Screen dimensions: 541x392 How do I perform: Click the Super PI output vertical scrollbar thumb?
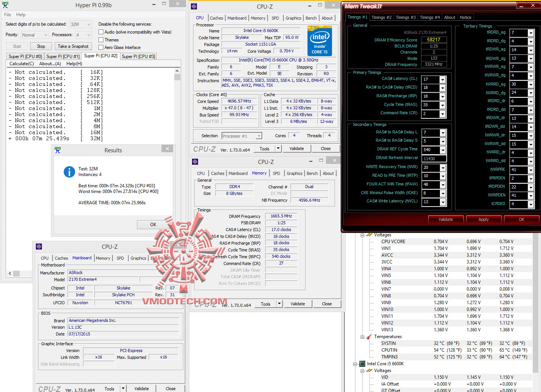(177, 77)
